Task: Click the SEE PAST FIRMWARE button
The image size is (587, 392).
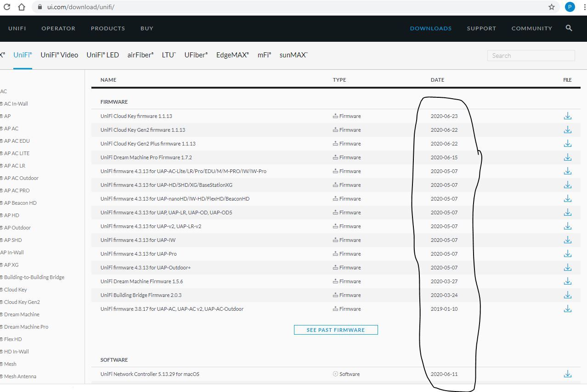Action: 336,330
